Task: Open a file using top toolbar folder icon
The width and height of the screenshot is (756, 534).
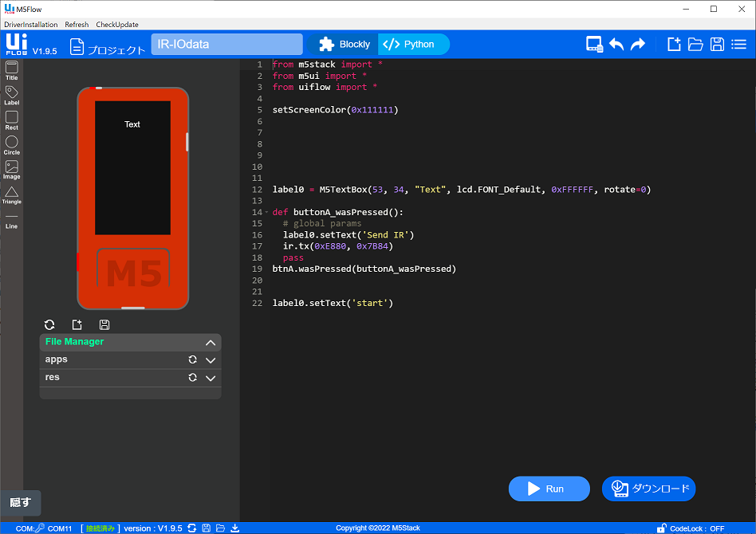Action: (x=695, y=45)
